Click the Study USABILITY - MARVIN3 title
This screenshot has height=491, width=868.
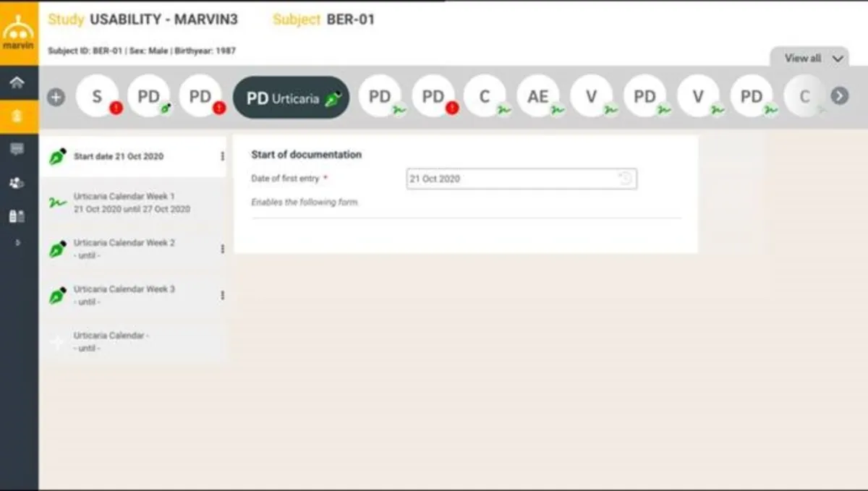pos(142,20)
